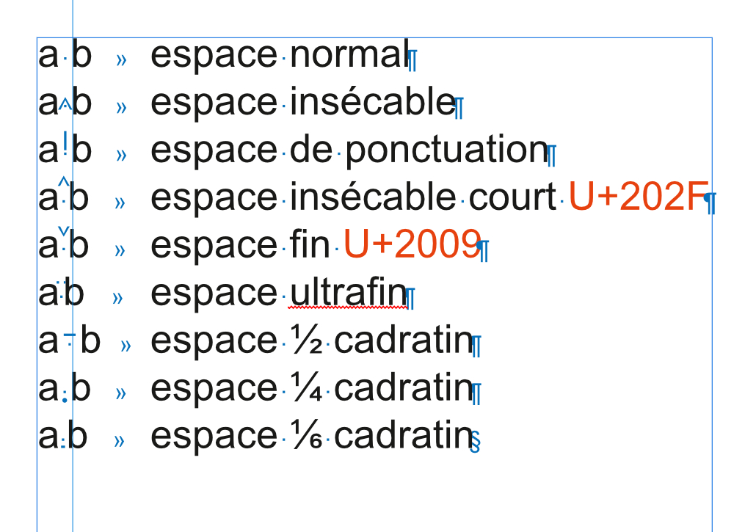The image size is (756, 532).
Task: Click the ½ fraction glyph
Action: pos(307,340)
